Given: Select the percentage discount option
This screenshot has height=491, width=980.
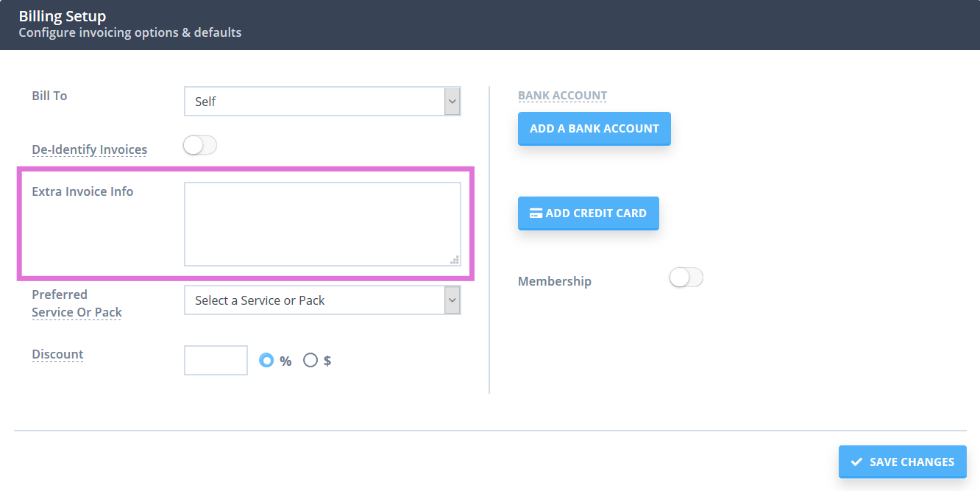Looking at the screenshot, I should click(x=266, y=359).
